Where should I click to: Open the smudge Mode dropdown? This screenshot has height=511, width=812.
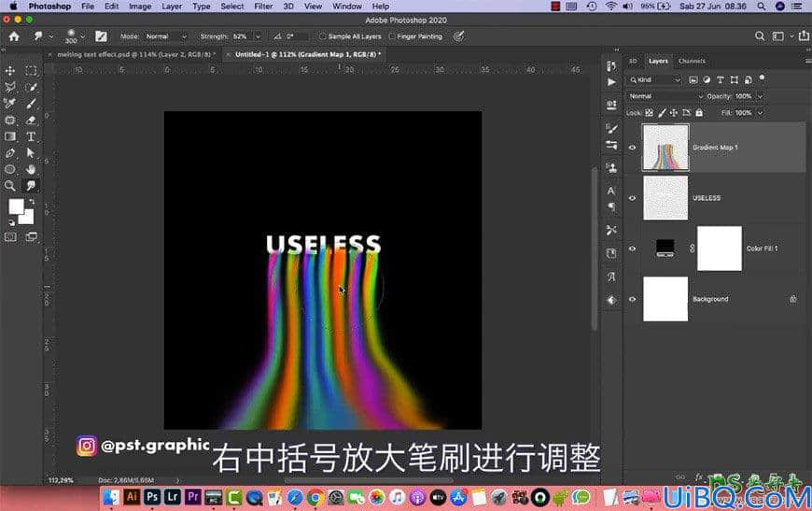(x=166, y=36)
